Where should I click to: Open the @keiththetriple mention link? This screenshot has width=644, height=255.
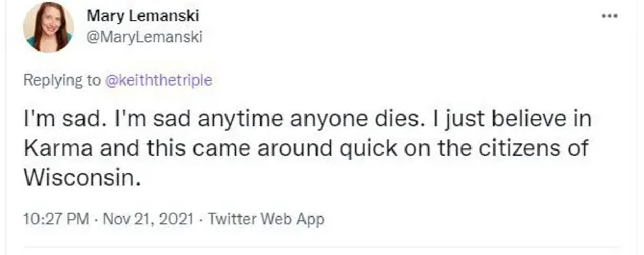(158, 80)
